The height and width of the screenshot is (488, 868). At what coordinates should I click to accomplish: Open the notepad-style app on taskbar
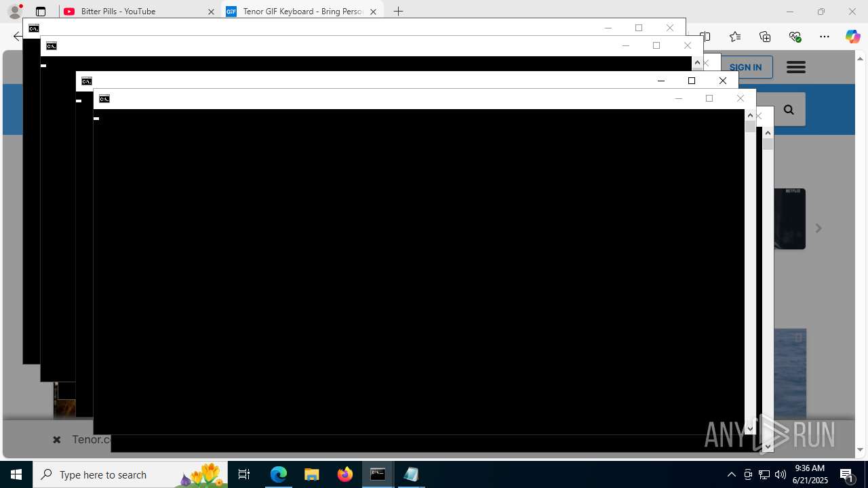[411, 474]
